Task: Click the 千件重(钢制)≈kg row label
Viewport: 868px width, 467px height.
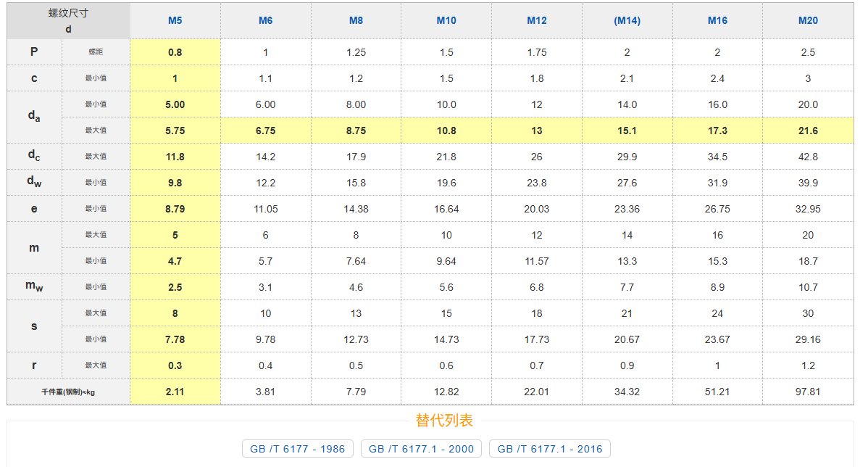Action: (69, 392)
